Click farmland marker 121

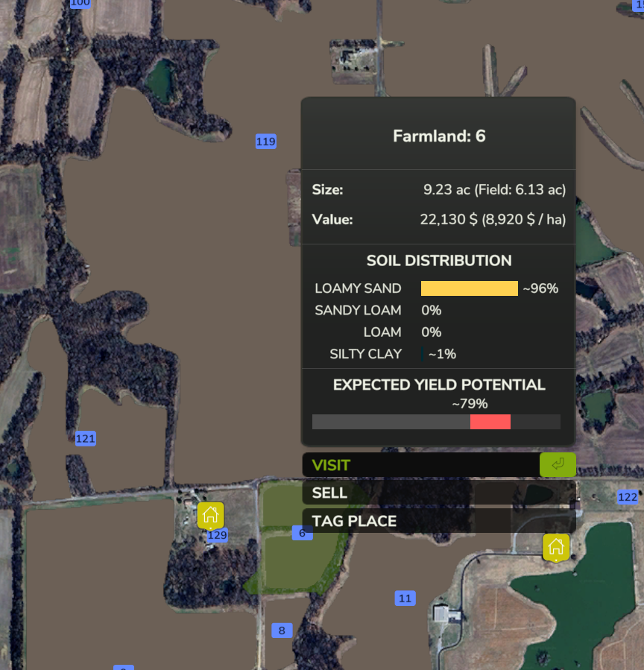coord(86,439)
